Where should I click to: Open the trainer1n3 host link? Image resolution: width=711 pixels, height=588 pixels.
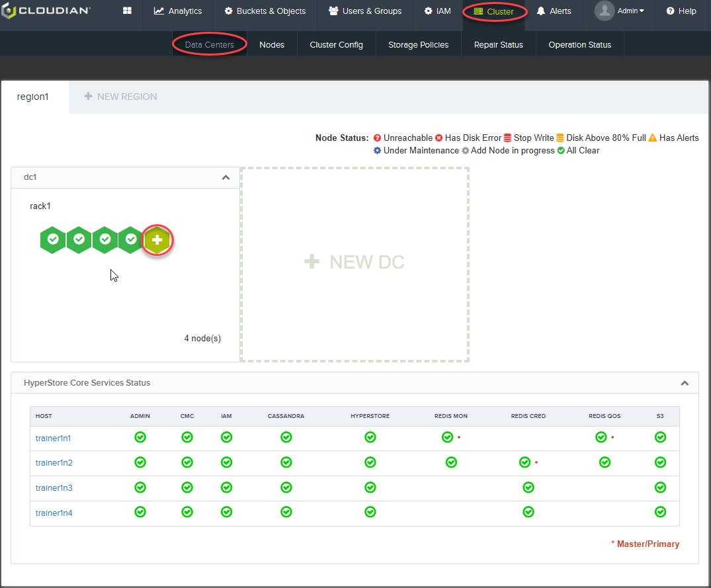[54, 488]
